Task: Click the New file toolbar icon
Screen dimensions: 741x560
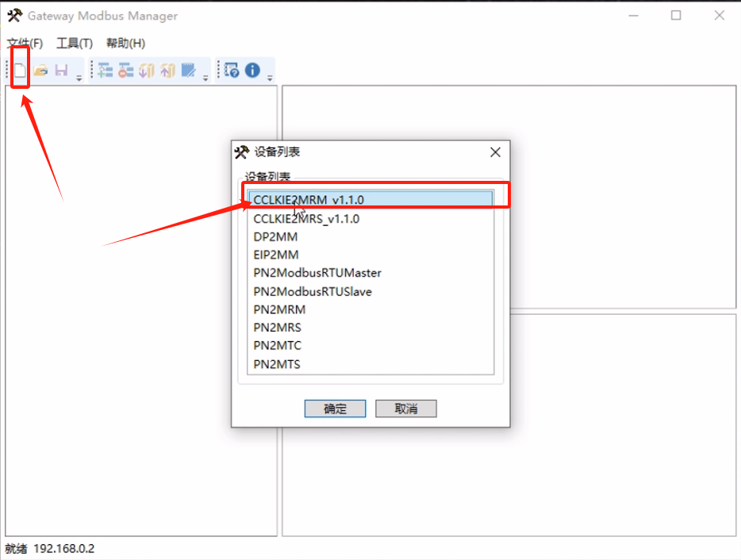Action: pos(21,71)
